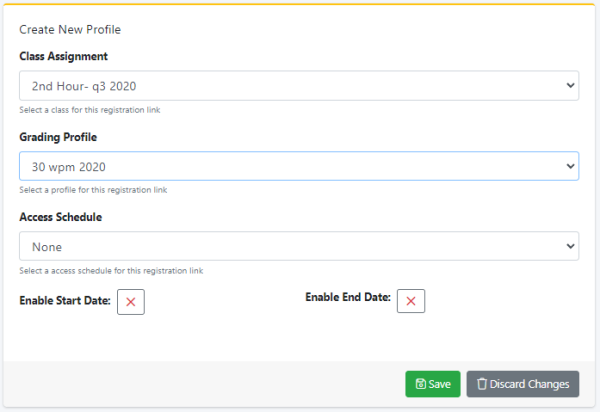Image resolution: width=600 pixels, height=412 pixels.
Task: Click the 'Access Schedule' field label
Action: [61, 217]
